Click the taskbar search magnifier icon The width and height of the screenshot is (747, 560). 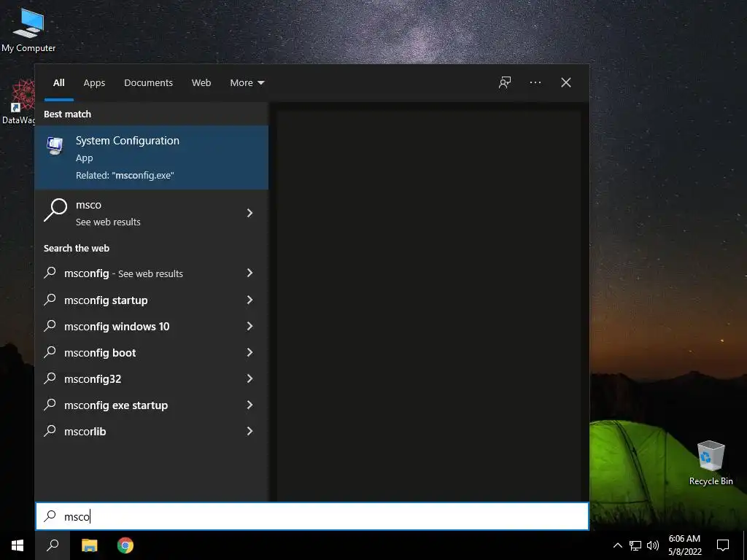53,545
